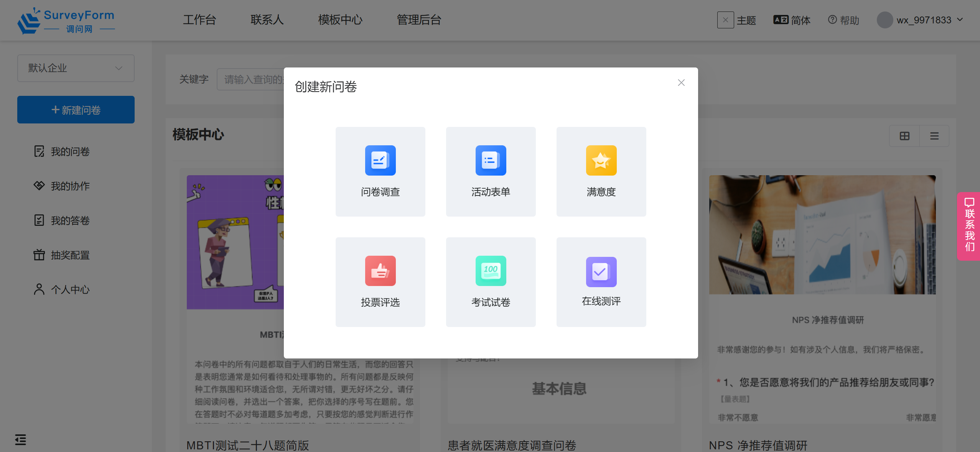Switch to grid view layout
The height and width of the screenshot is (452, 980).
(904, 136)
